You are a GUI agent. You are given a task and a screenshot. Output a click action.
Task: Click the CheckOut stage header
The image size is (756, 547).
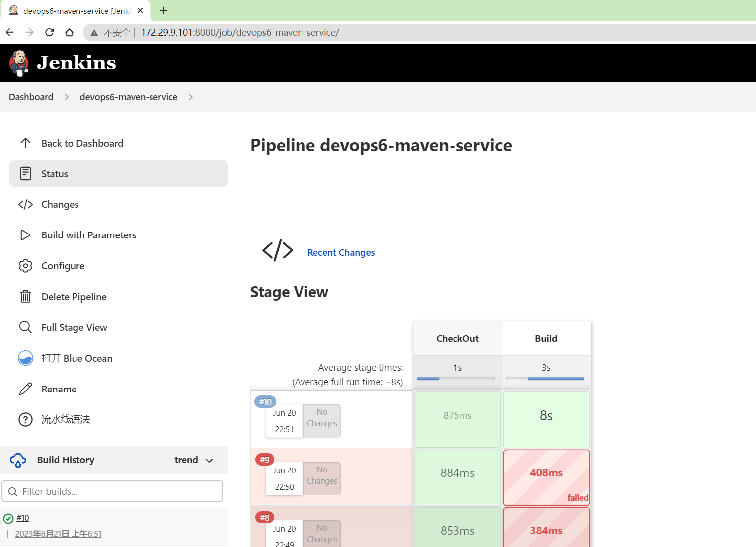pos(457,338)
